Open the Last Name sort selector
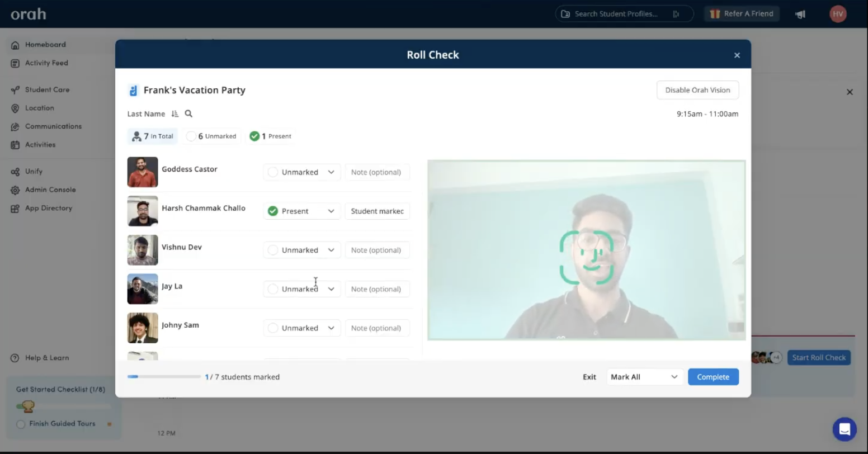 (146, 114)
